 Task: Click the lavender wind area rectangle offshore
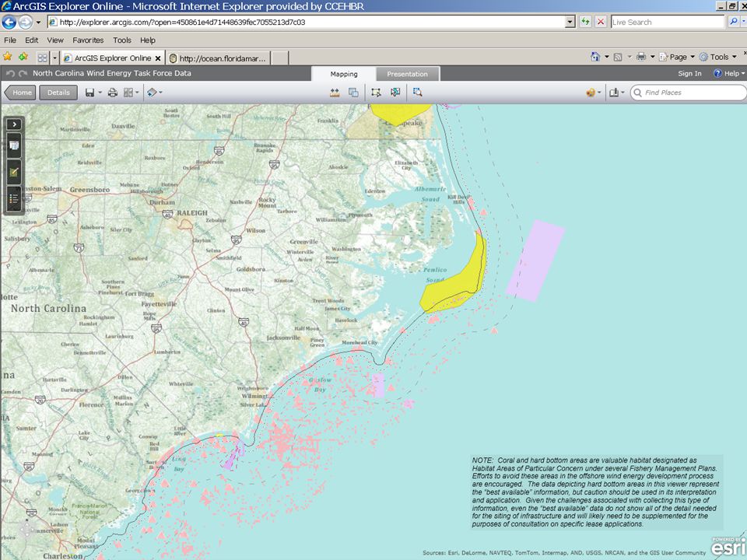click(x=535, y=261)
